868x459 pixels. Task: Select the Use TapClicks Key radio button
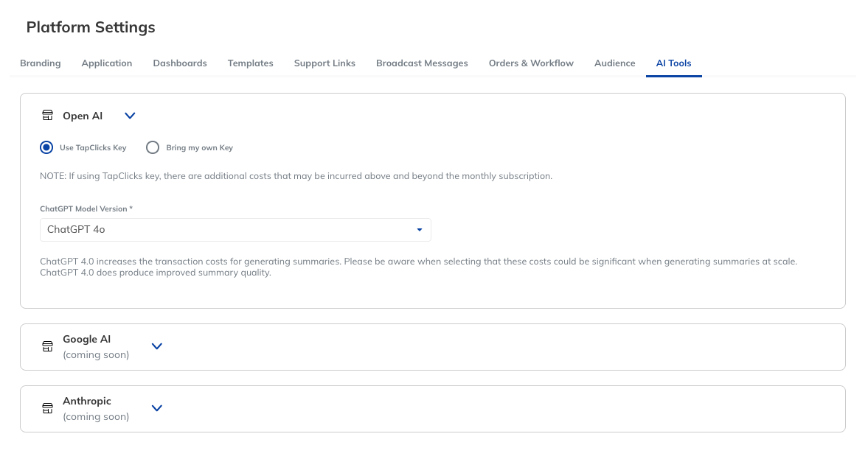click(x=46, y=147)
